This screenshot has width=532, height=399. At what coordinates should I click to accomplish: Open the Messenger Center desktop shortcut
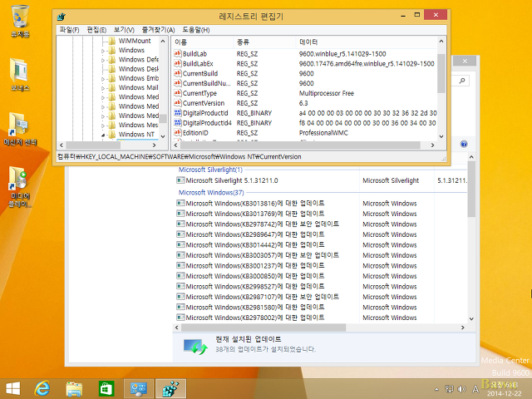pyautogui.click(x=20, y=129)
